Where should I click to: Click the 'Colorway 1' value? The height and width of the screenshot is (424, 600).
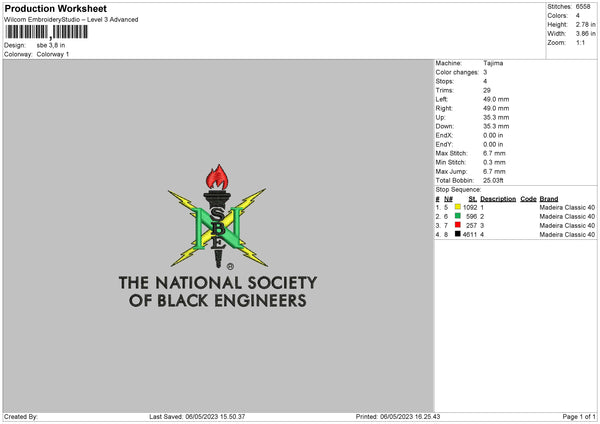[53, 54]
